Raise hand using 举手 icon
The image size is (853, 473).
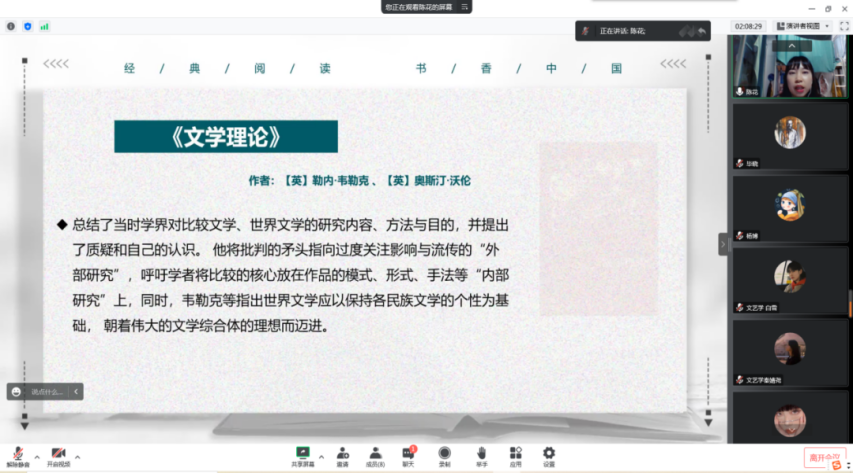coord(481,456)
